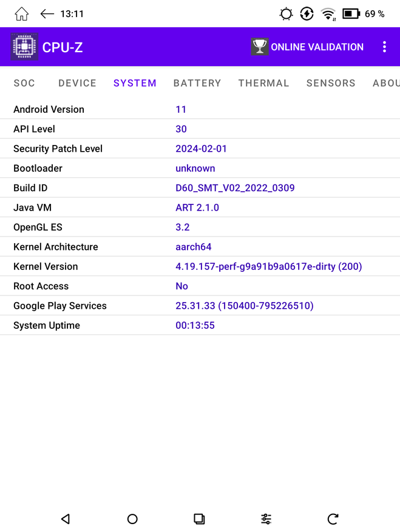Select the value 2024-02-01
The width and height of the screenshot is (400, 532).
[x=201, y=149]
